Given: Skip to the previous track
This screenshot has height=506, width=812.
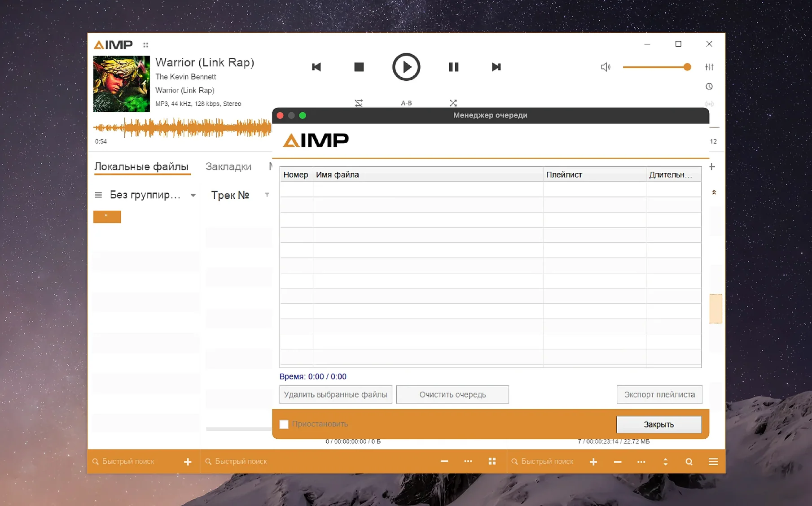Looking at the screenshot, I should point(316,67).
